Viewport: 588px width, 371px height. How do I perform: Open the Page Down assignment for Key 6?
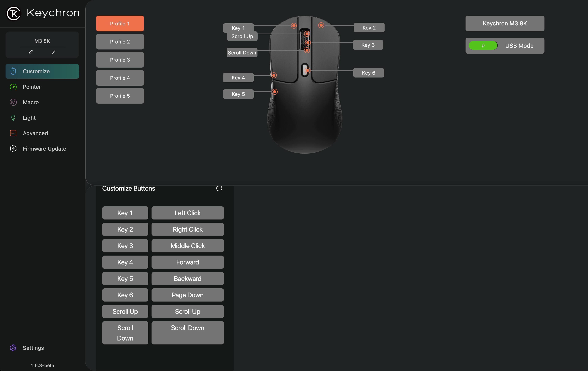coord(187,295)
